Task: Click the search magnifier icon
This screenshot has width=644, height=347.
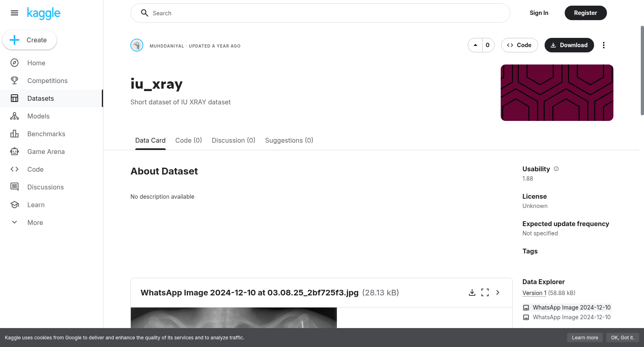Action: pos(144,13)
